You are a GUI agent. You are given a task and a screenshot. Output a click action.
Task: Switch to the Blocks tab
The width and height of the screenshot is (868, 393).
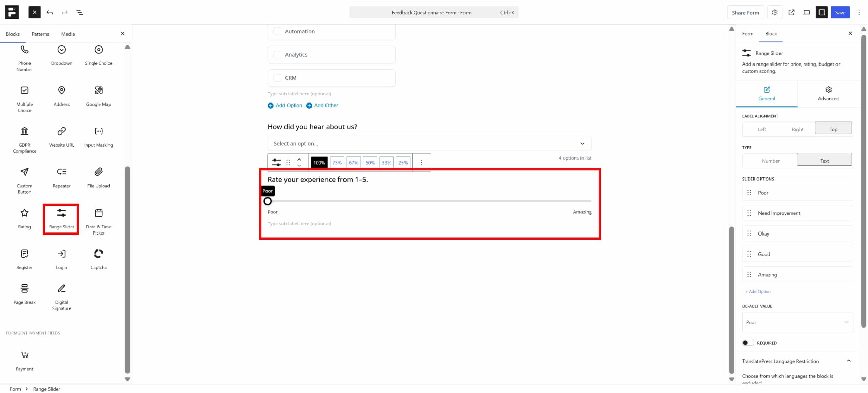13,34
